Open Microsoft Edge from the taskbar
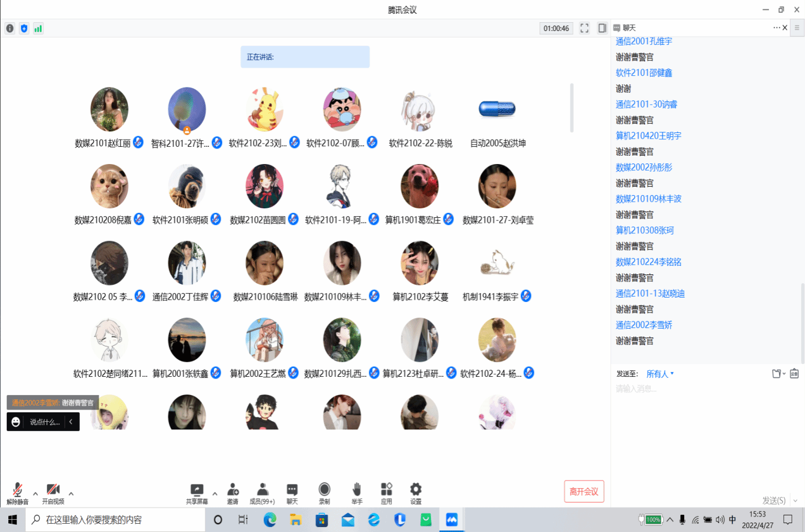 (270, 520)
